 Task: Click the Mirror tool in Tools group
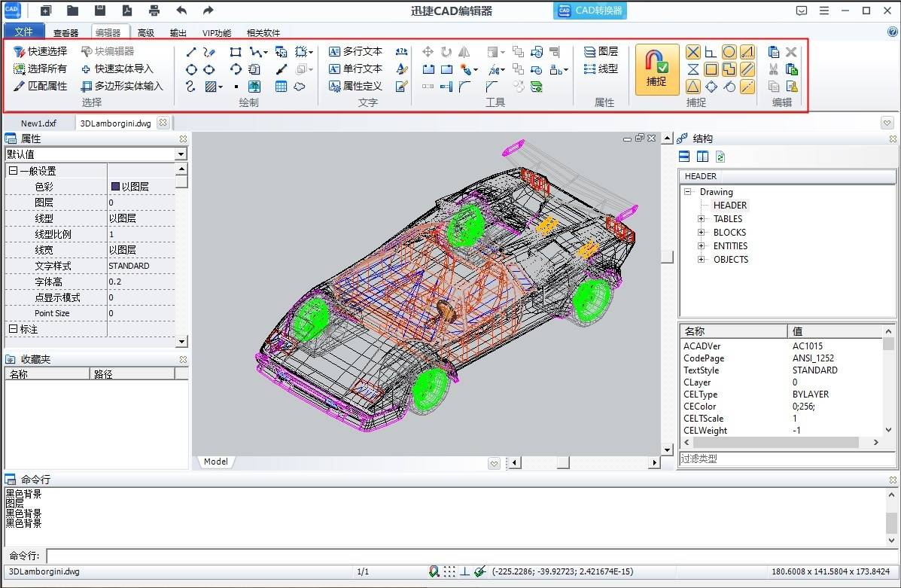[x=464, y=52]
